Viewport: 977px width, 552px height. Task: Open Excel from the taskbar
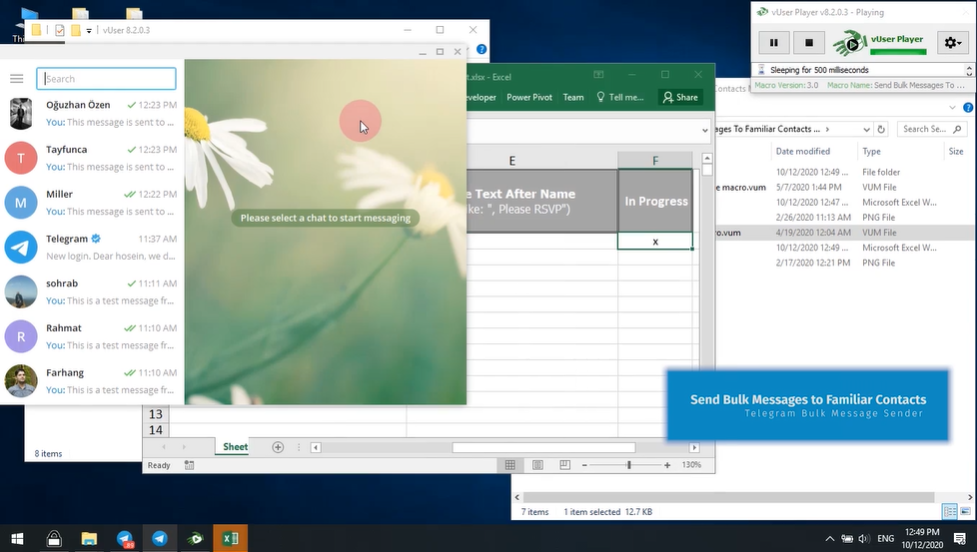pos(231,538)
